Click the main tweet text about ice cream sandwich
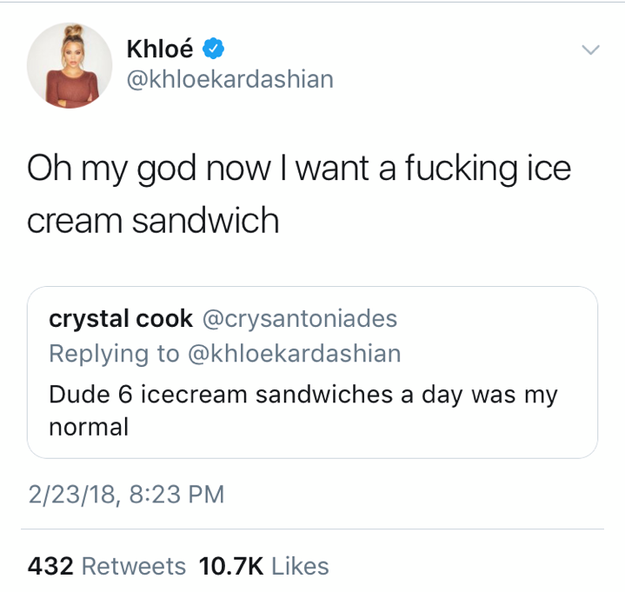 tap(299, 193)
